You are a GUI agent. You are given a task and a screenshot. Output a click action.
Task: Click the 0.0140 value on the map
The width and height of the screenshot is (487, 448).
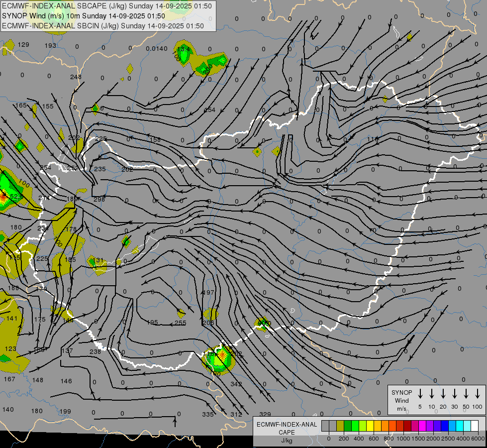coord(157,48)
